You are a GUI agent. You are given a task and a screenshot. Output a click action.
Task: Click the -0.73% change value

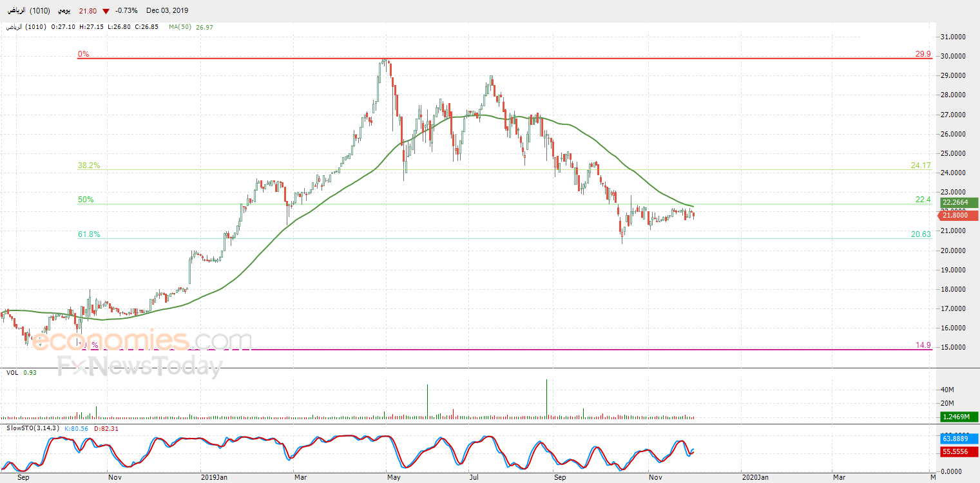coord(126,11)
